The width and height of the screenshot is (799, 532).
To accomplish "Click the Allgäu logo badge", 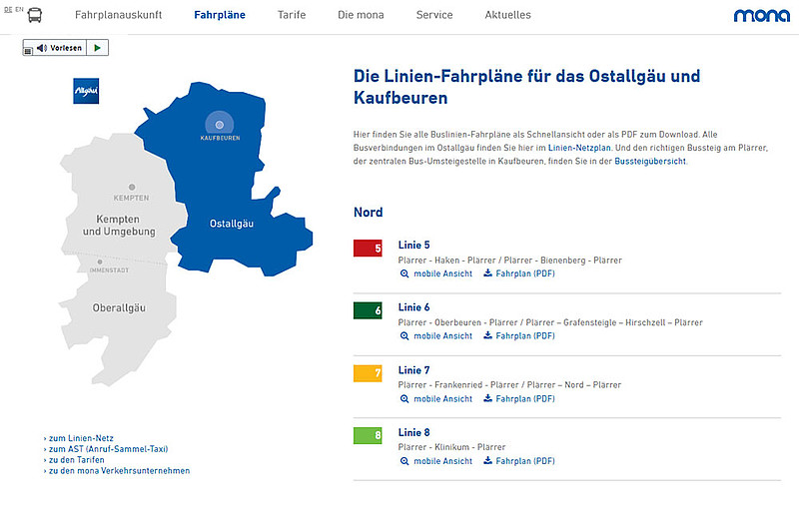I will pos(86,91).
